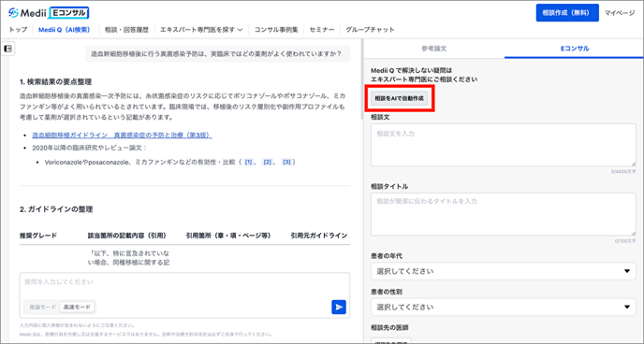The width and height of the screenshot is (644, 344).
Task: Click 引用箇所（章・項・ページ等） column header
Action: [228, 236]
